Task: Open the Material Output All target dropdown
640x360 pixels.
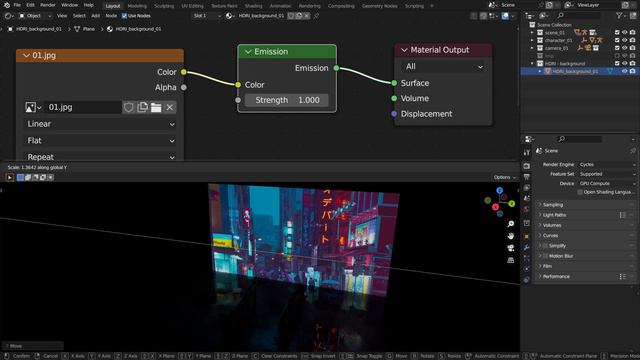Action: pyautogui.click(x=443, y=67)
